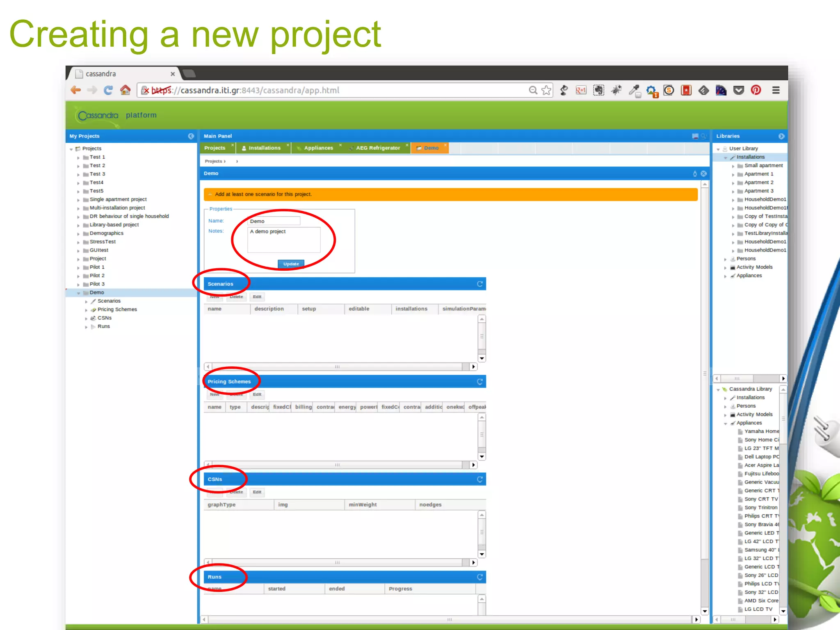Open the Chrome hamburger menu

776,90
